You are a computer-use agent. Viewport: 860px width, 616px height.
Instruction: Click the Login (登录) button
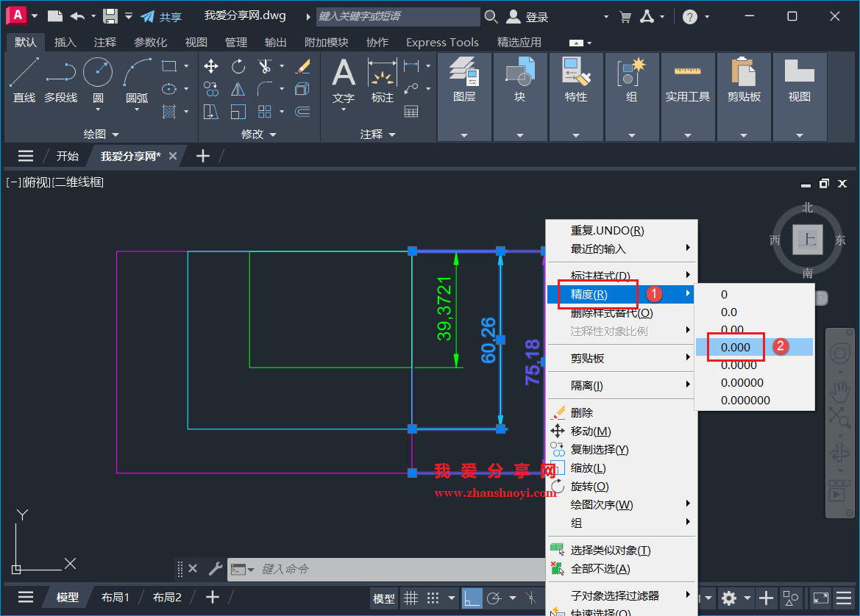[x=527, y=17]
